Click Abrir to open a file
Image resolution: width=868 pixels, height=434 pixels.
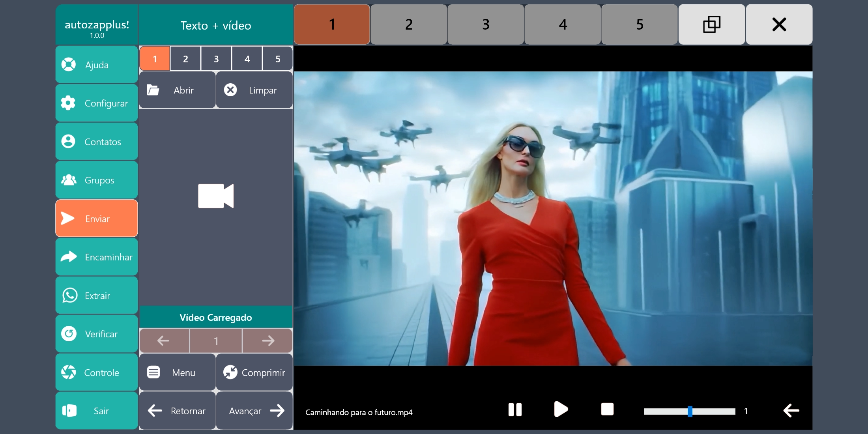coord(177,90)
